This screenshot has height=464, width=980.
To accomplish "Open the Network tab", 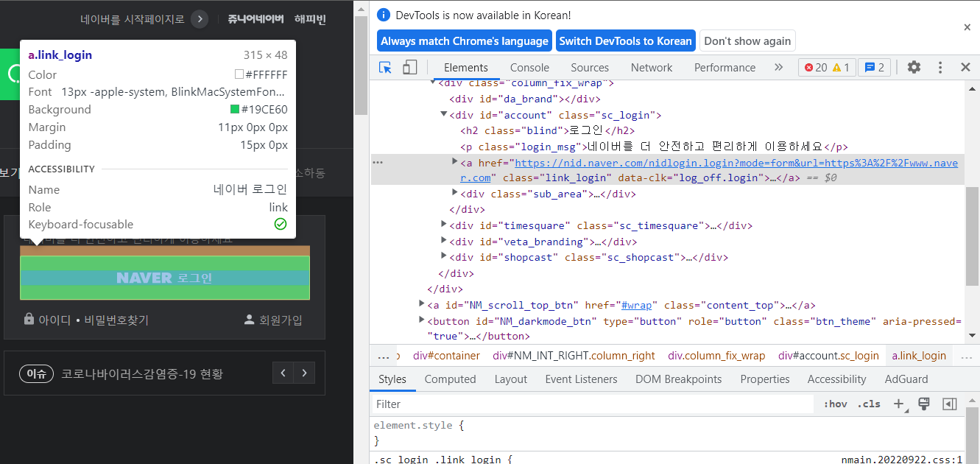I will point(652,67).
